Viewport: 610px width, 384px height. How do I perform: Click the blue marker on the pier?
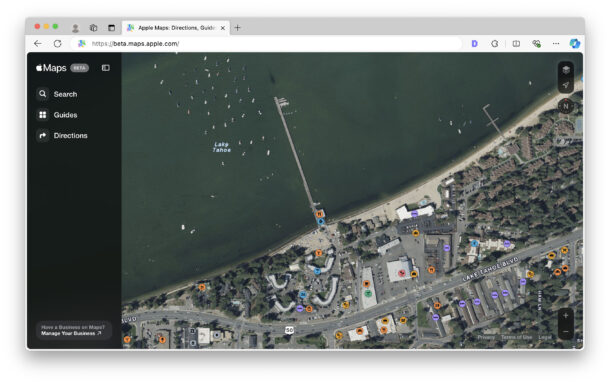click(x=321, y=221)
